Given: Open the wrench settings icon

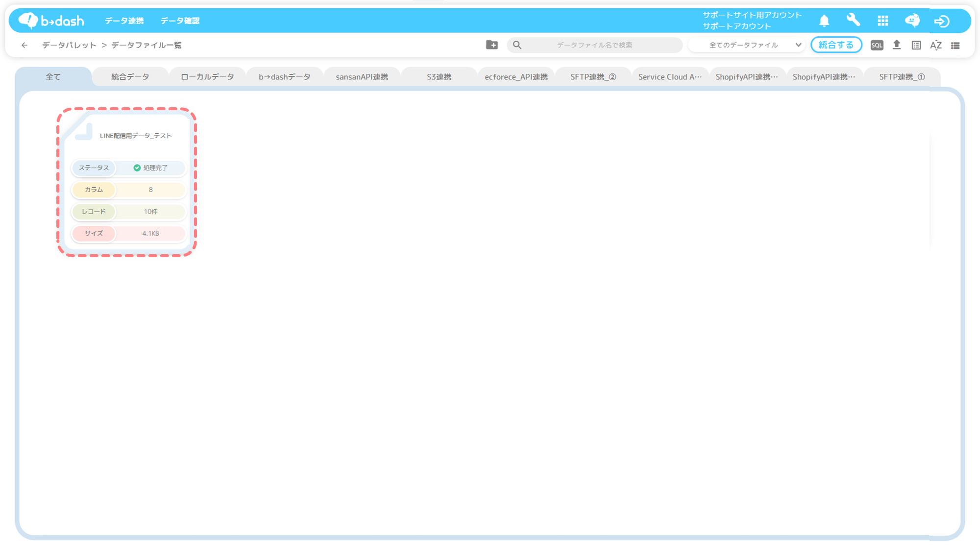Looking at the screenshot, I should 853,21.
